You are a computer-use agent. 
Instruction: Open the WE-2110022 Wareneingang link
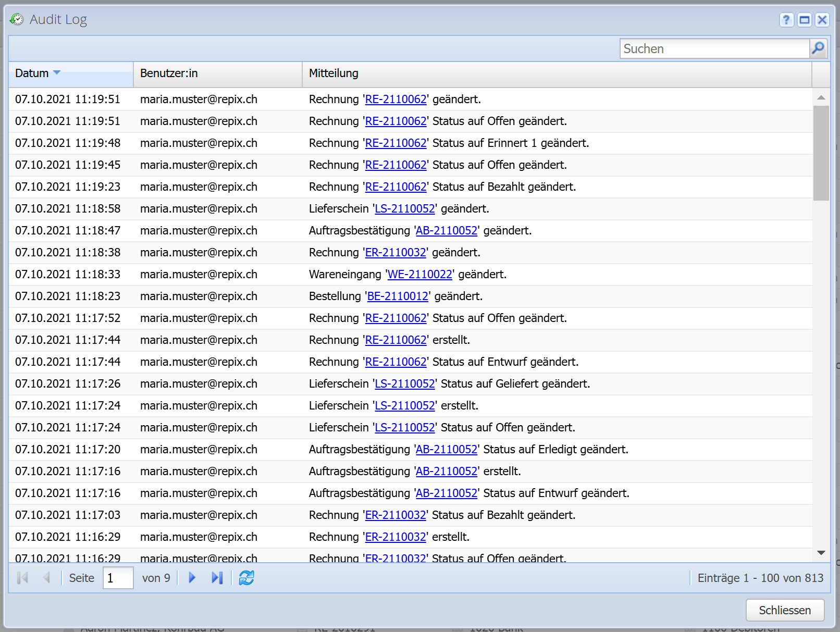pyautogui.click(x=419, y=275)
